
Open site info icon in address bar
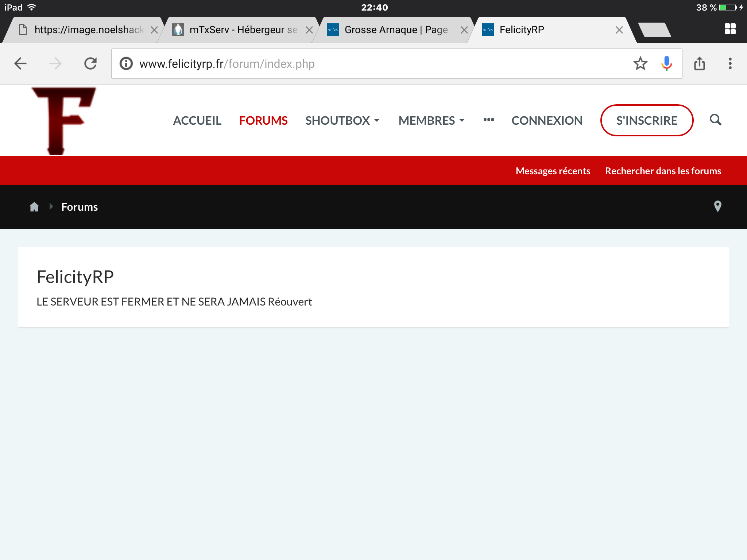click(126, 63)
